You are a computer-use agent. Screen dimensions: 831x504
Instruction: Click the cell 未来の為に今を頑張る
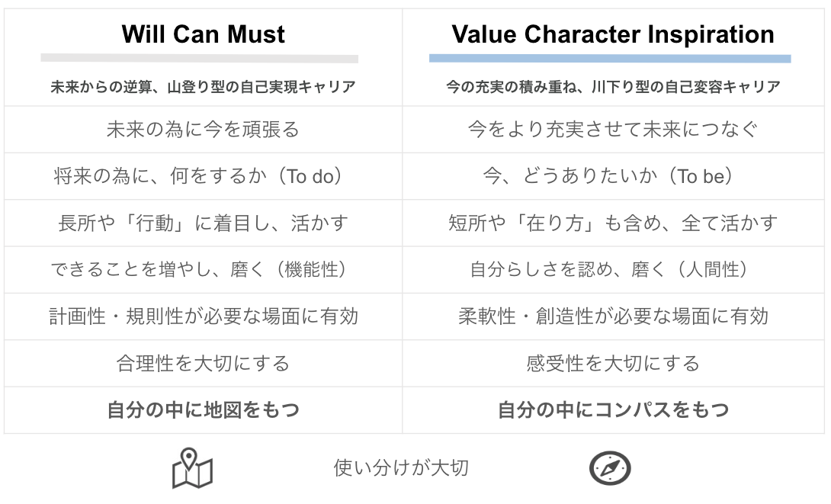(x=203, y=130)
